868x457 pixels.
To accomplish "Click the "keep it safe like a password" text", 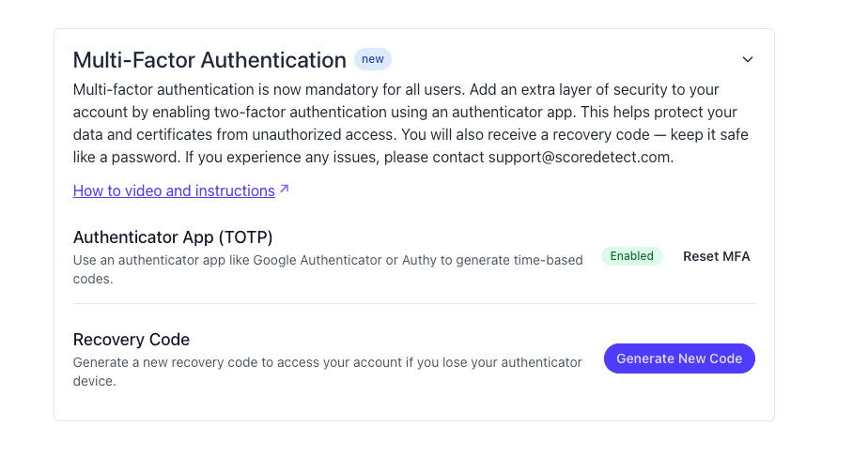I will (680, 134).
